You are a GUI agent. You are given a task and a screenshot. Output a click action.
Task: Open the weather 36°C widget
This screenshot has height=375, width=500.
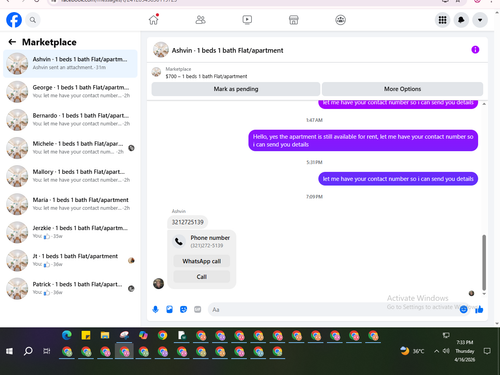413,351
